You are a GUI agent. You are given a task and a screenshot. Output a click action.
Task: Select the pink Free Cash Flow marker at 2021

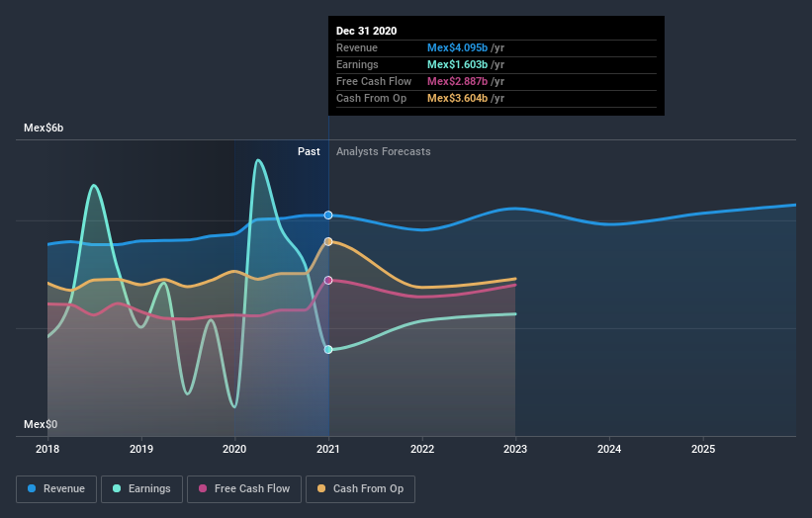click(328, 281)
